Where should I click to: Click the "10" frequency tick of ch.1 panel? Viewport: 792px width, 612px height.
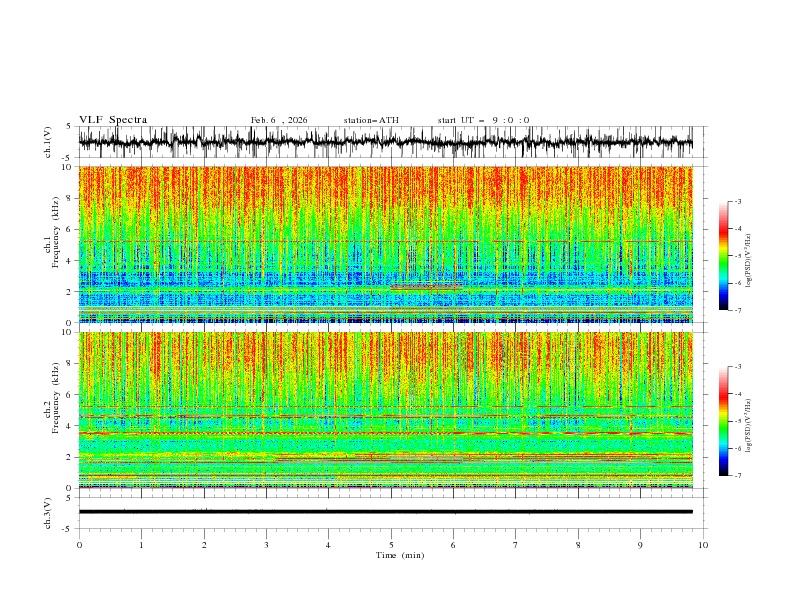click(x=67, y=167)
